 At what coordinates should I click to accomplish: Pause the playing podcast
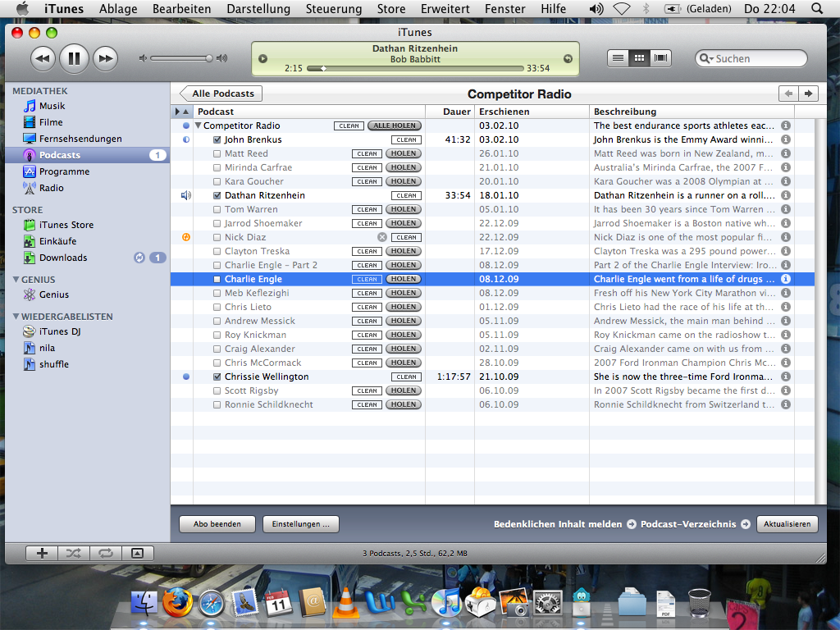(74, 58)
